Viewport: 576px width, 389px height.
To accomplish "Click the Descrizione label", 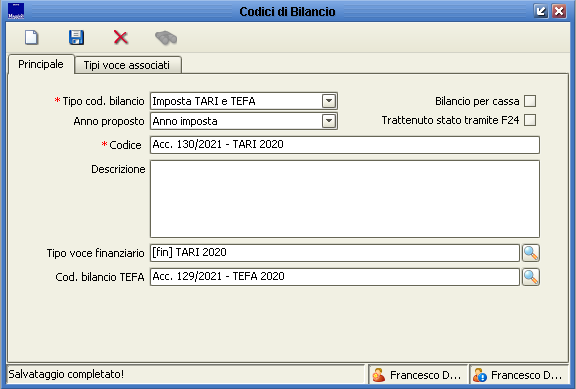I will click(118, 169).
